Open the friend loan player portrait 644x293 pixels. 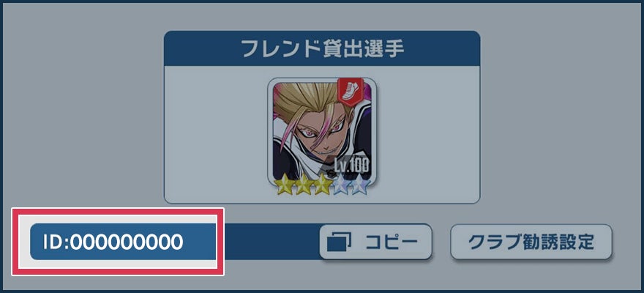[x=322, y=132]
